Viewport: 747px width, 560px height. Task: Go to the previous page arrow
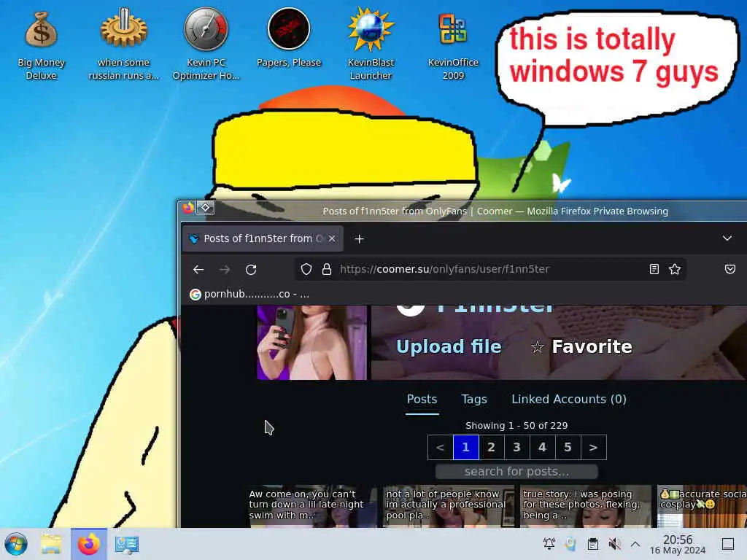(440, 447)
